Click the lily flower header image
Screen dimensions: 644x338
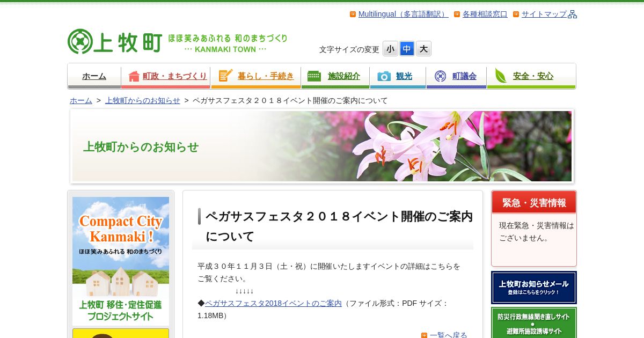click(x=322, y=146)
